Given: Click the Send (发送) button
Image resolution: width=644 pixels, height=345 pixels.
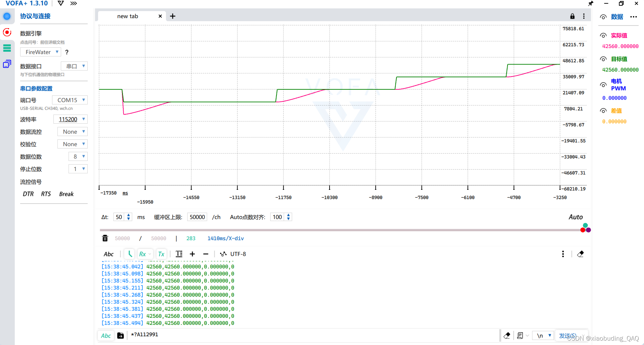Looking at the screenshot, I should click(x=568, y=336).
